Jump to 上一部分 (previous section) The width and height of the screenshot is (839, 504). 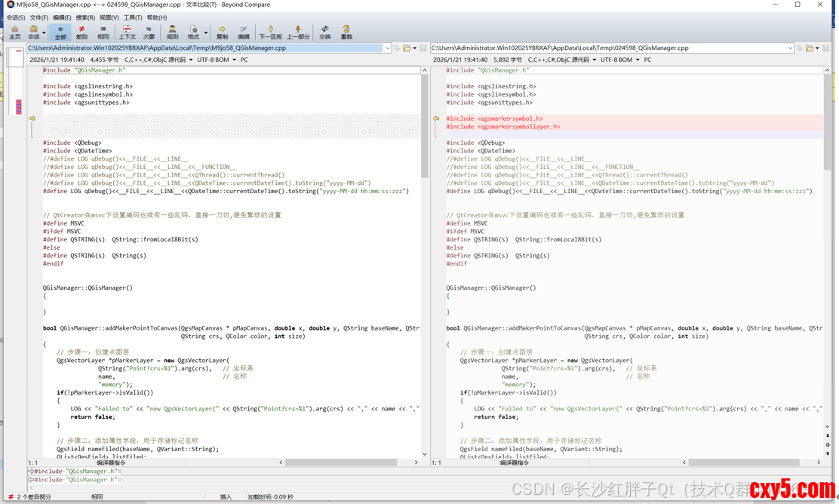(x=298, y=32)
